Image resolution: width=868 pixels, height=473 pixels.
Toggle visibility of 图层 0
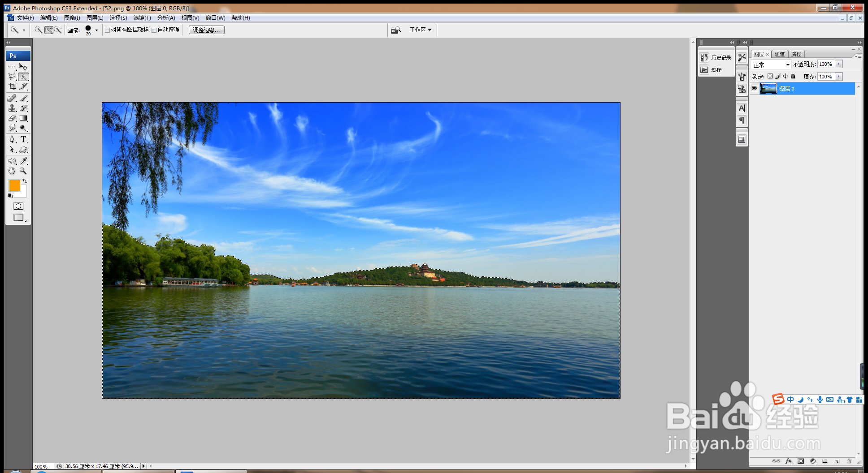(x=755, y=88)
